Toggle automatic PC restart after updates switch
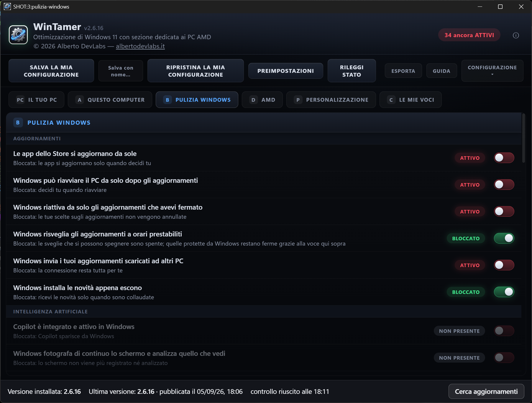This screenshot has height=403, width=532. (x=504, y=185)
